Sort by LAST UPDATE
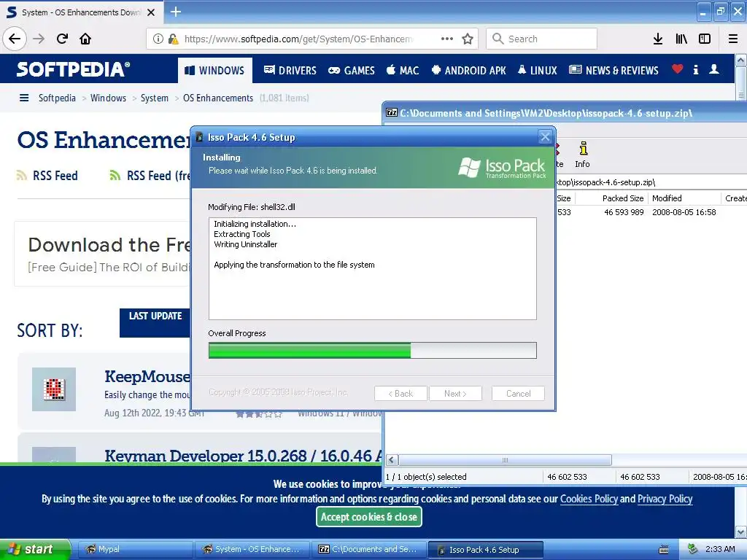The width and height of the screenshot is (747, 560). [155, 322]
